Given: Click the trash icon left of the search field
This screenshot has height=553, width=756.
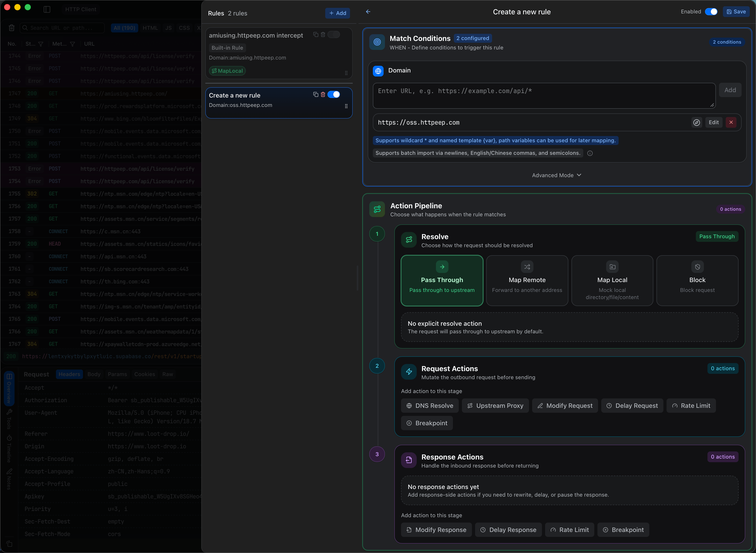Looking at the screenshot, I should click(x=11, y=28).
